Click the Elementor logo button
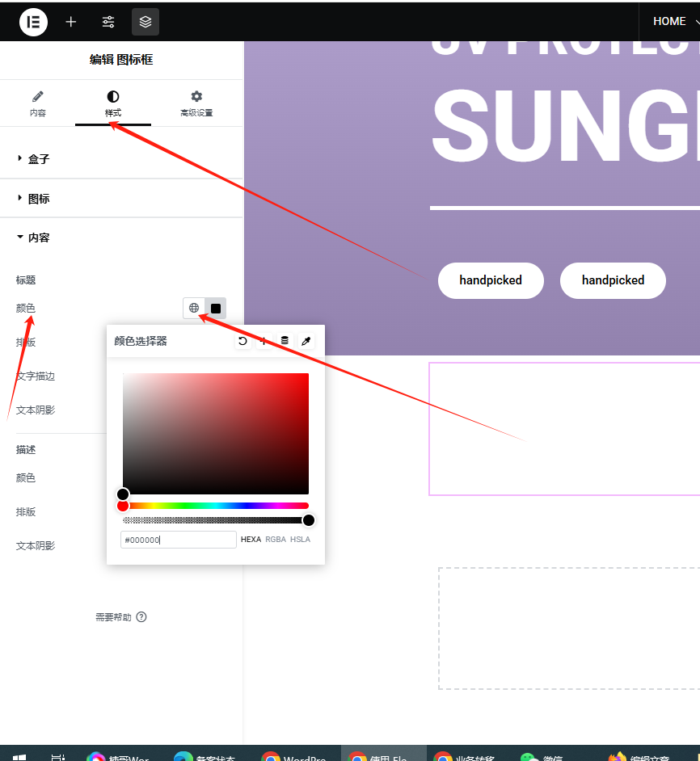This screenshot has height=761, width=700. point(33,22)
